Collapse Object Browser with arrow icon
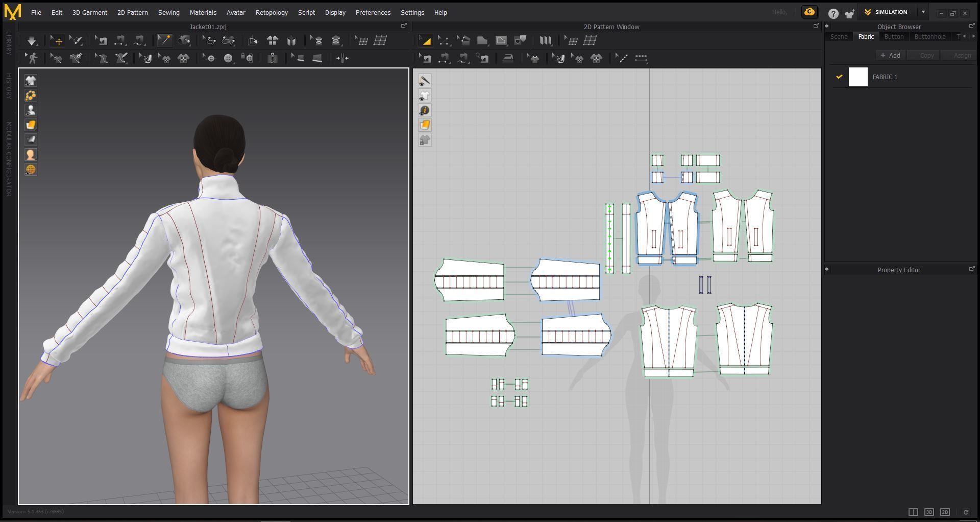 pos(827,26)
